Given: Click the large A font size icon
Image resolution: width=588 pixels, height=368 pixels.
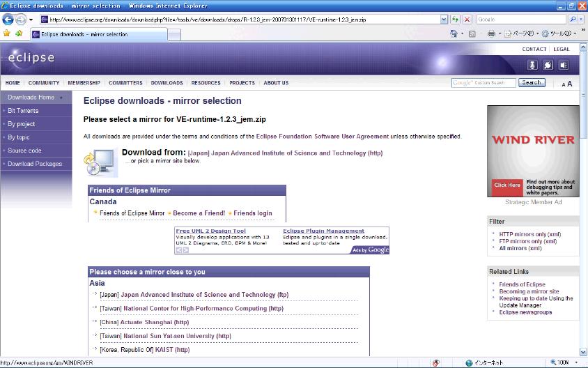Looking at the screenshot, I should click(570, 84).
